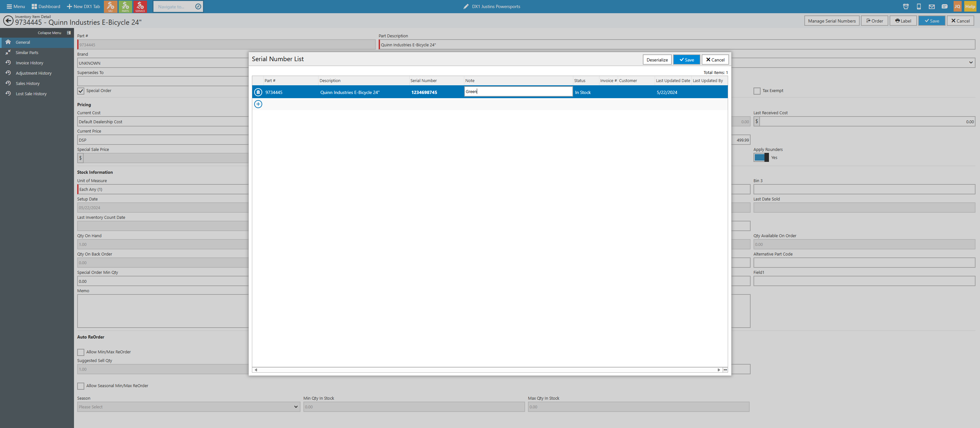980x428 pixels.
Task: Click the red SERVICE quick-add icon
Action: (x=140, y=6)
